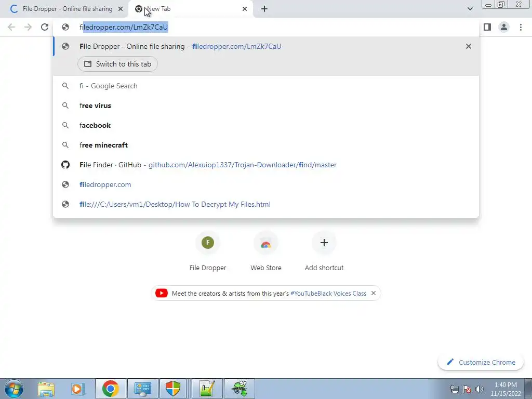
Task: Launch Windows Media Player from taskbar
Action: 77,389
